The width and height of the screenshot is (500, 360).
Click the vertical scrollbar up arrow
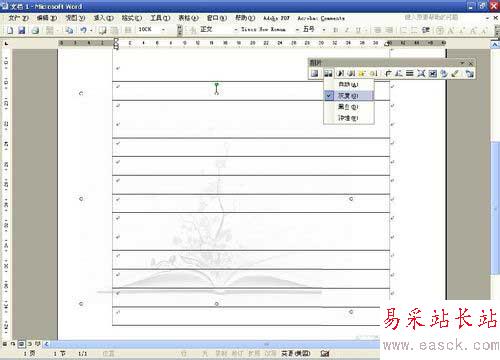(x=495, y=45)
